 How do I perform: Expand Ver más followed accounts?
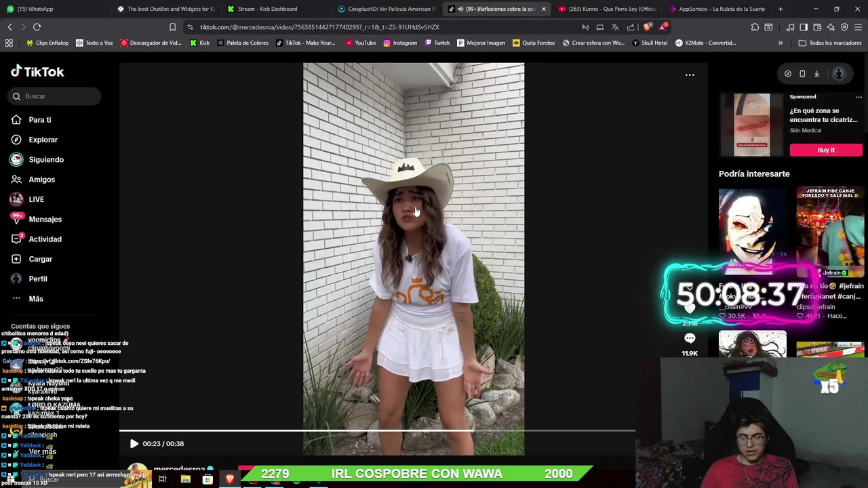pyautogui.click(x=35, y=451)
